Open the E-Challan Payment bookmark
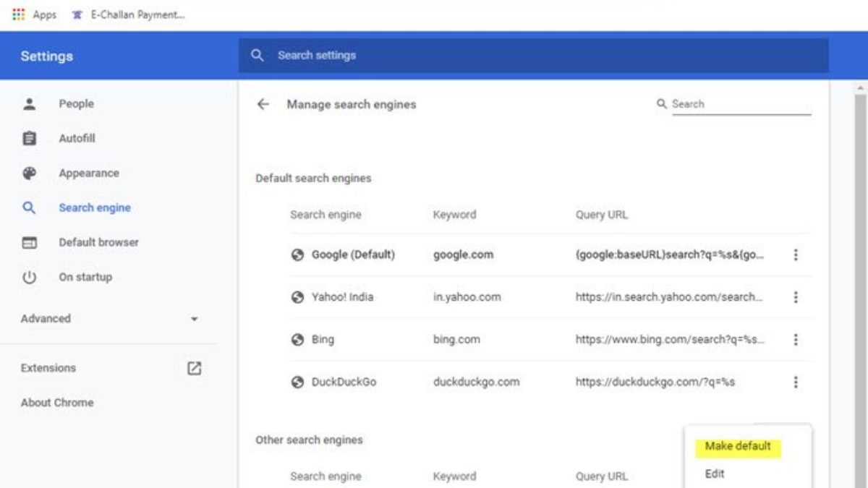 click(129, 14)
